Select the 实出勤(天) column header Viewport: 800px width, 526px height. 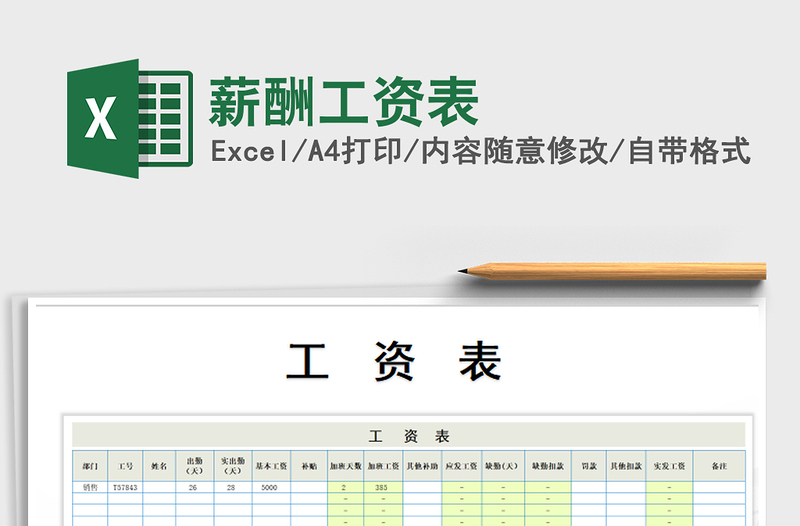pyautogui.click(x=233, y=466)
